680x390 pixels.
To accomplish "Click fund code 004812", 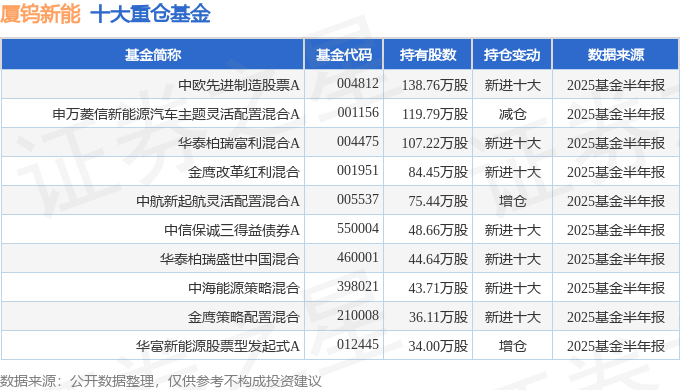I will 358,83.
